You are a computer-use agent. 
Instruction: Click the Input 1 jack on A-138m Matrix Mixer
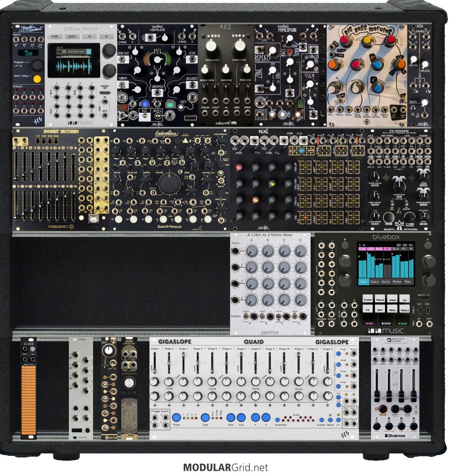(235, 251)
